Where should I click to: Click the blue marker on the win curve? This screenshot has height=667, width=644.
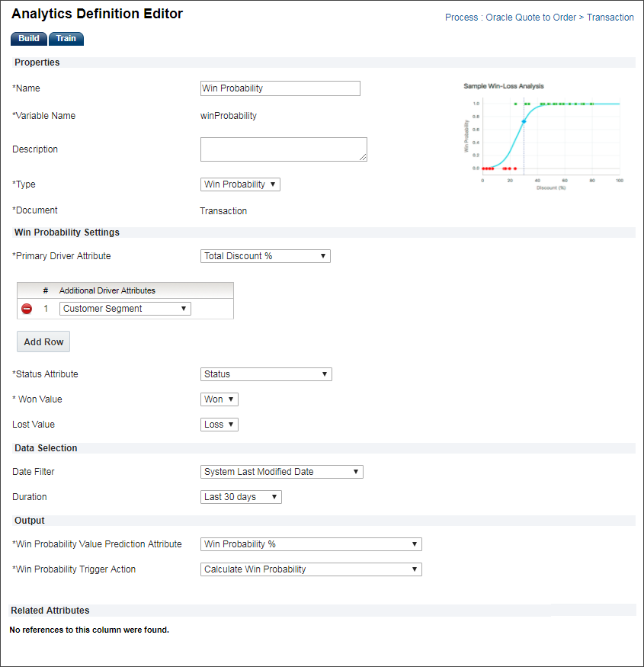tap(524, 121)
